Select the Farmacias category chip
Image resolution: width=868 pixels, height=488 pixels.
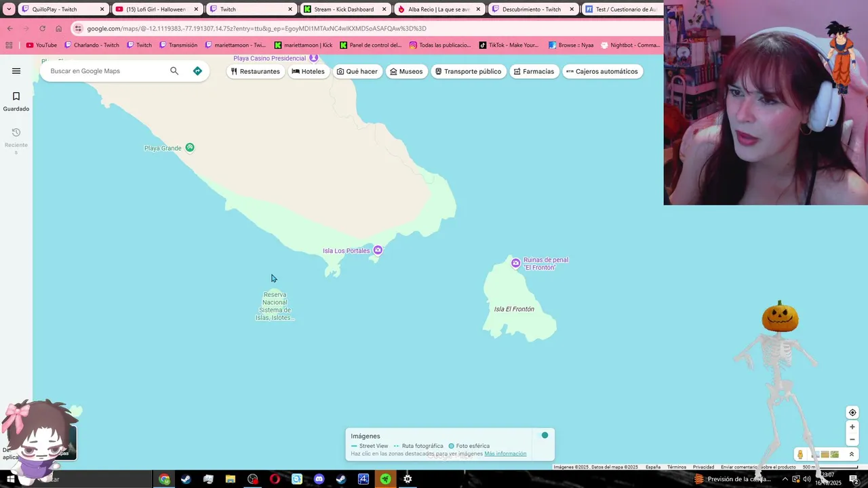click(x=534, y=71)
